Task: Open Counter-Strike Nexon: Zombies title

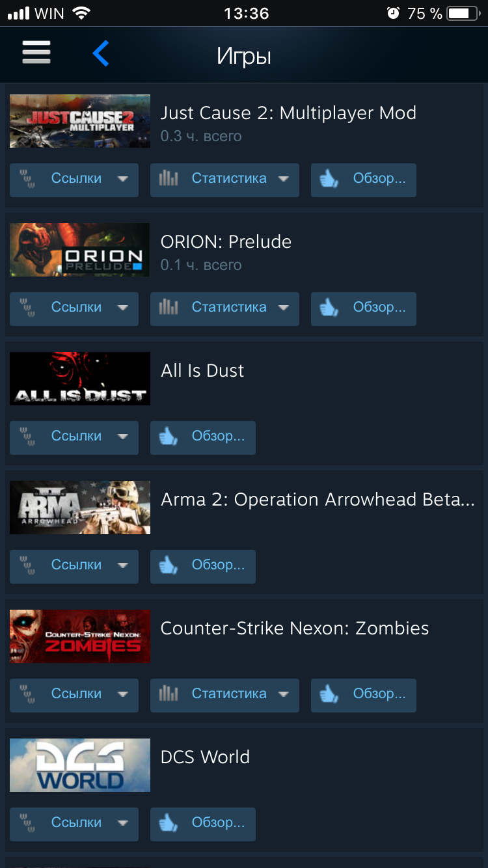Action: [x=295, y=629]
